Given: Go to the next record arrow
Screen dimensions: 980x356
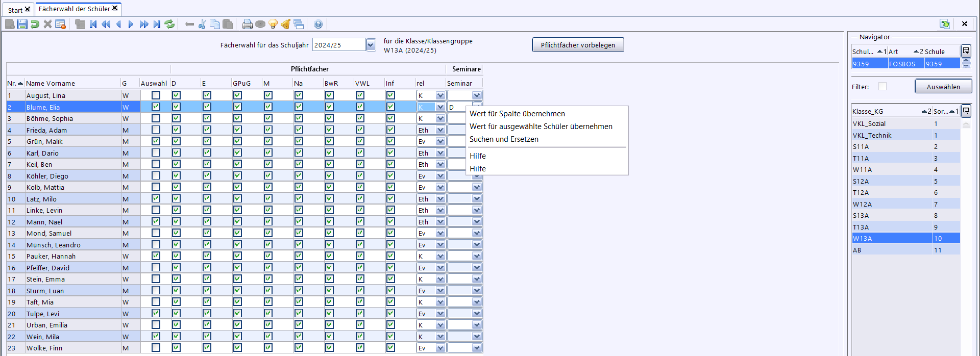Looking at the screenshot, I should coord(131,24).
